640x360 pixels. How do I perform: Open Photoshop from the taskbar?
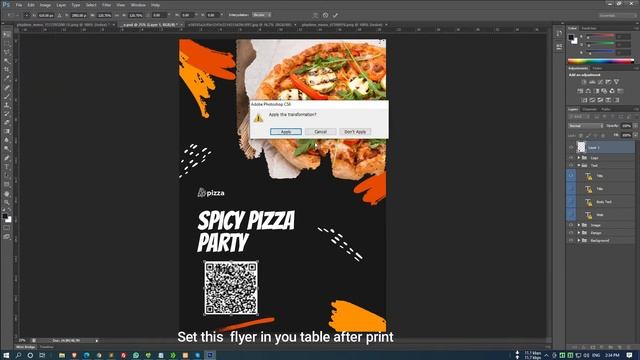tap(210, 355)
